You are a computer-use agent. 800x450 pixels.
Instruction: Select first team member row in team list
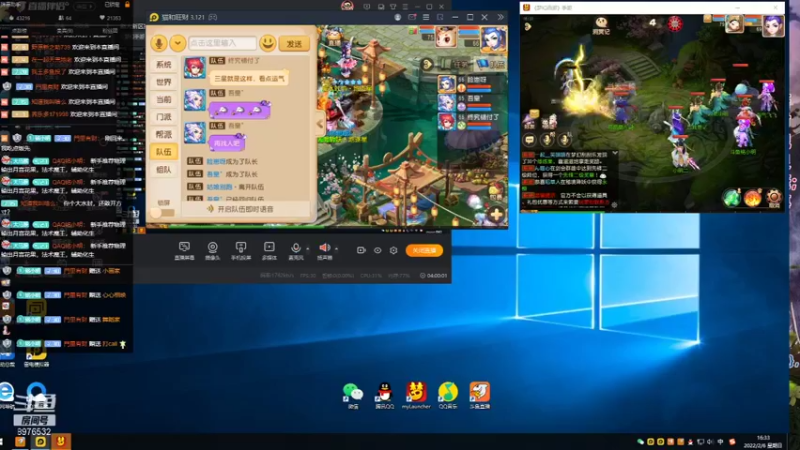pyautogui.click(x=472, y=84)
